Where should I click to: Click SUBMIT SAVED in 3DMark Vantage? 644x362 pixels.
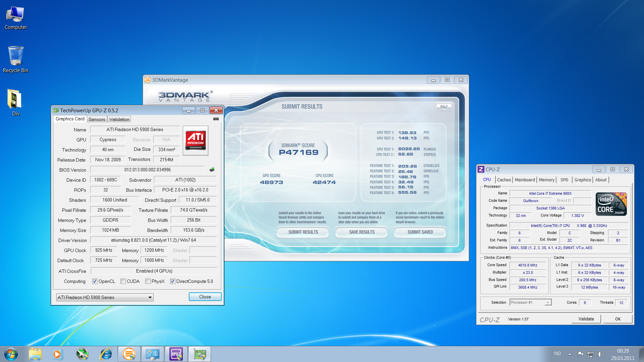(420, 232)
